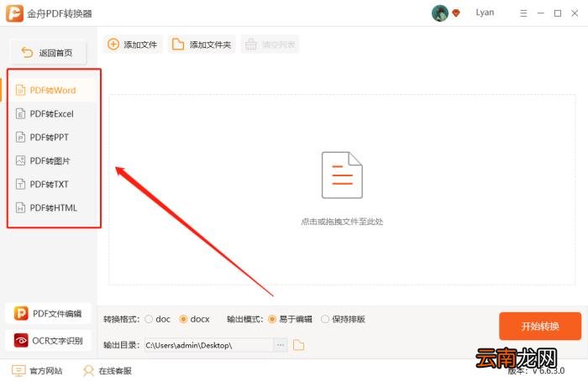Click the 添加文件夹 add folder button
The width and height of the screenshot is (588, 382).
[x=202, y=44]
